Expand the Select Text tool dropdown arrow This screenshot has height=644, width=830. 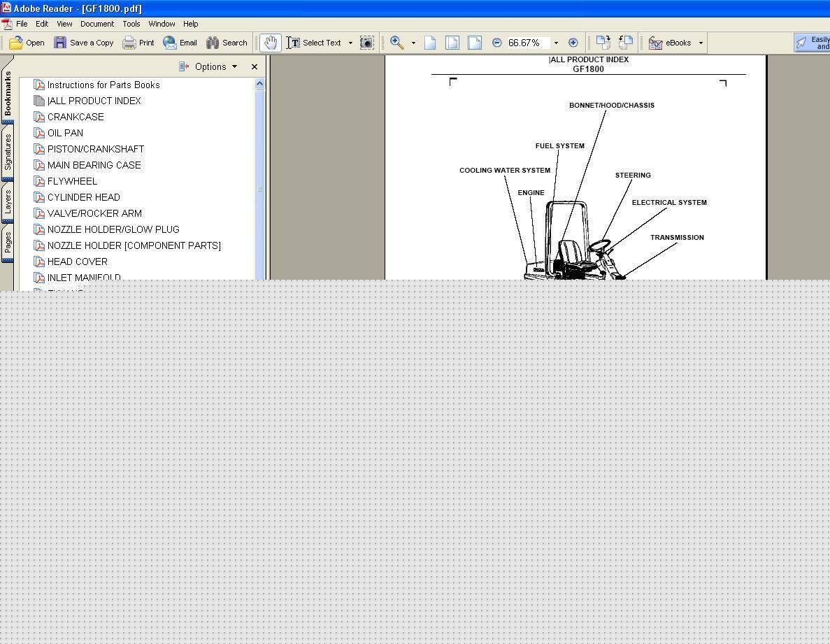350,43
